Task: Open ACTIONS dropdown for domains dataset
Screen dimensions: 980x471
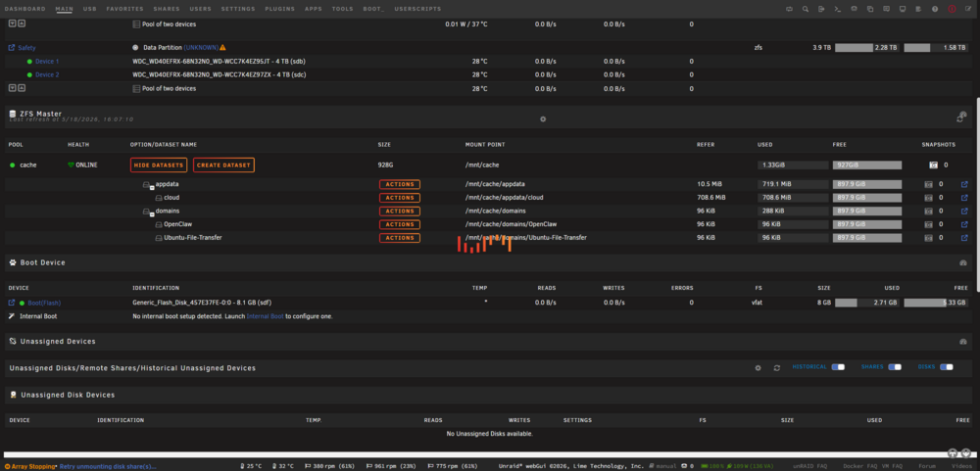Action: [x=400, y=212]
